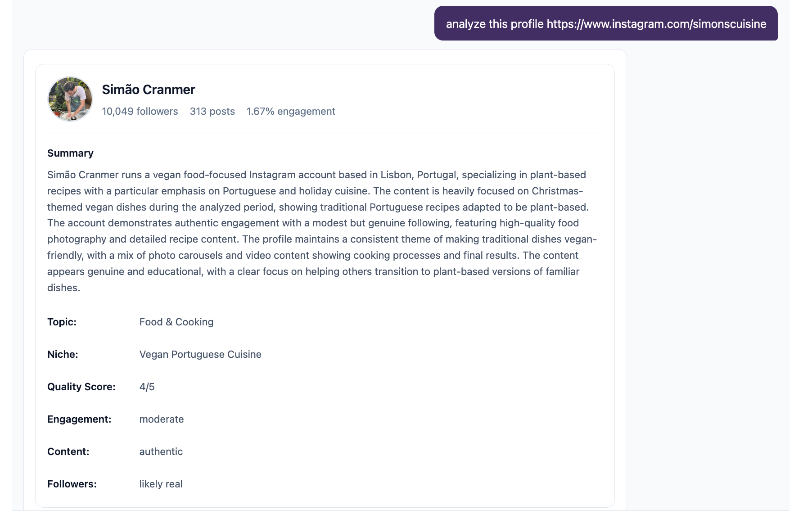Click the Engagement label in details list
This screenshot has width=812, height=514.
79,419
